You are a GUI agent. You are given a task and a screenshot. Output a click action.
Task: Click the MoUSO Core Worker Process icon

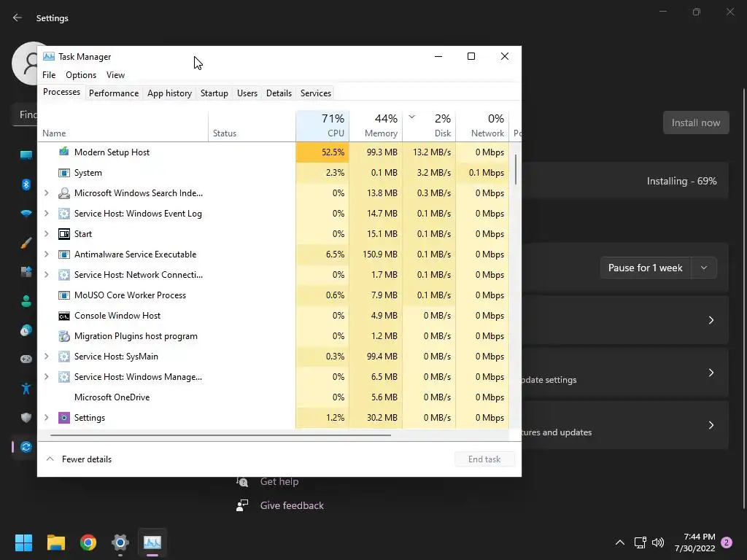[x=64, y=295]
